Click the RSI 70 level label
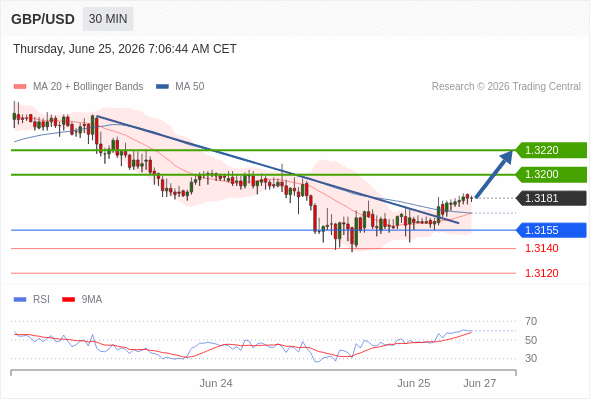Screen dimensions: 590x400 (531, 321)
